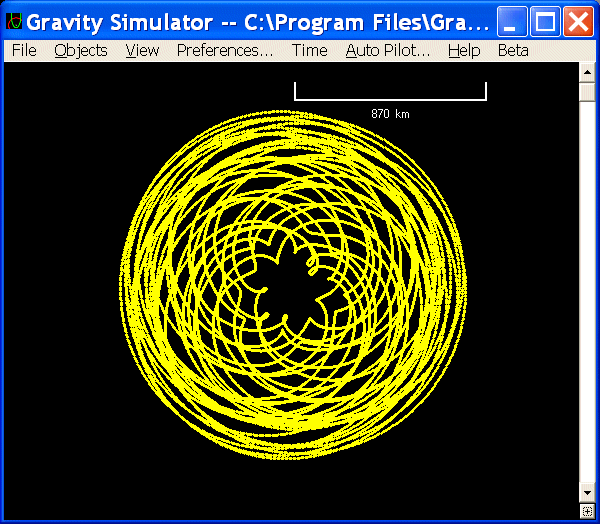Click the 870 km scale label
Screen dimensions: 600x524
pos(390,114)
